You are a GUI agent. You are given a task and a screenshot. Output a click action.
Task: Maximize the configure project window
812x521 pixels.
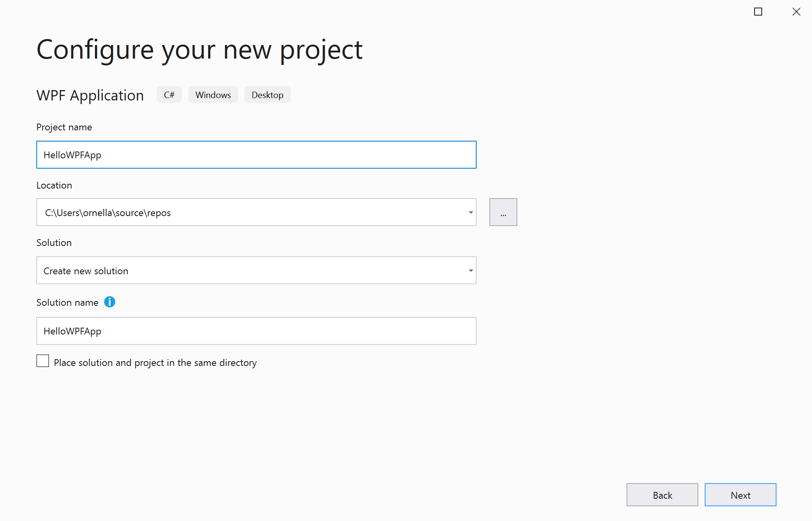(758, 12)
